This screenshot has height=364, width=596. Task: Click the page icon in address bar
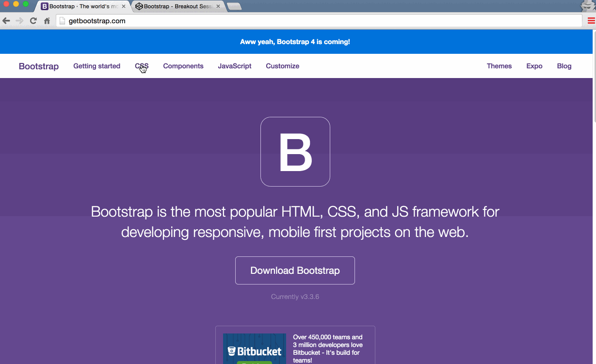62,21
